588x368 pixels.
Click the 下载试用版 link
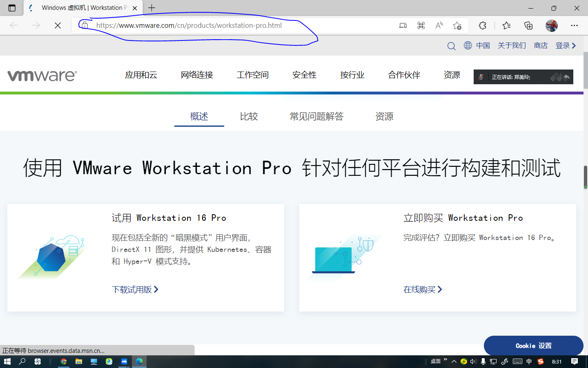135,289
